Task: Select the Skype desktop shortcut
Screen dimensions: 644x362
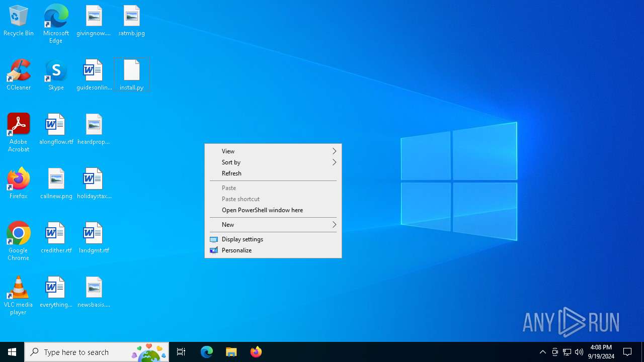Action: click(x=56, y=75)
